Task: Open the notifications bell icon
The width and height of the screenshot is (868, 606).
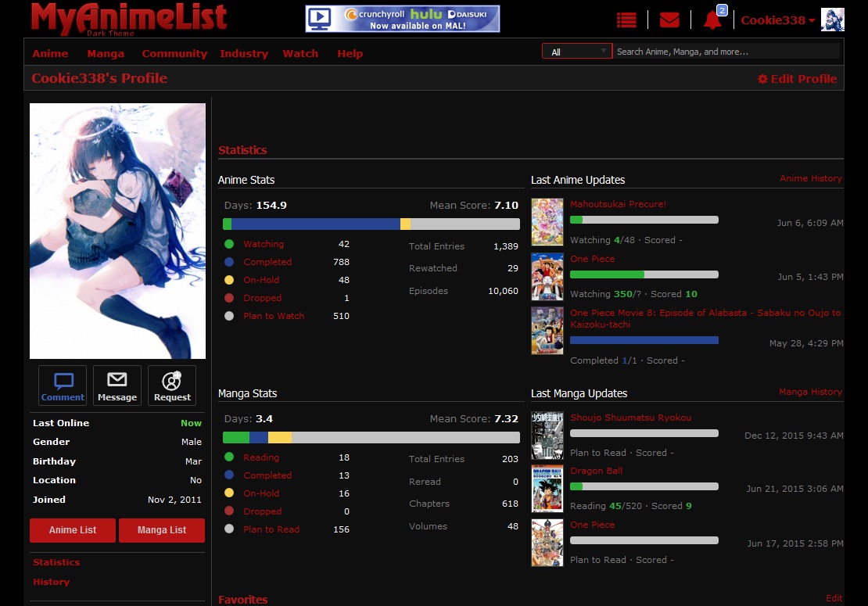Action: 712,19
